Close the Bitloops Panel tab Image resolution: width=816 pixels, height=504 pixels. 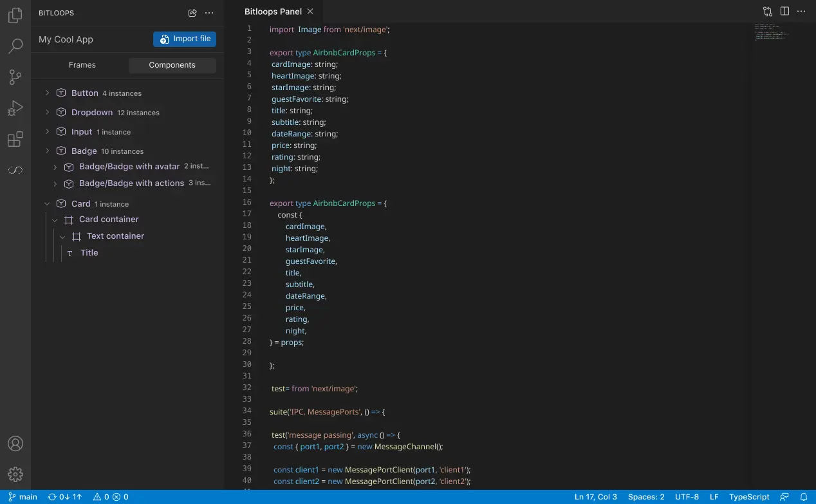coord(310,12)
